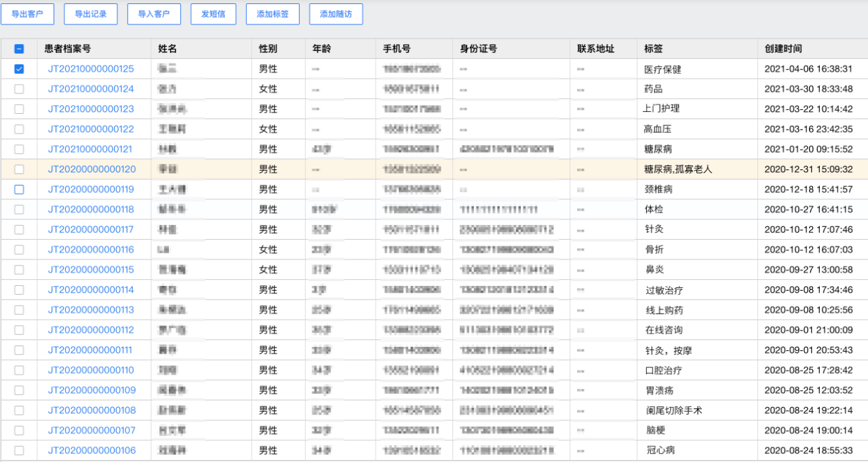Check the row JT20200000000111 checkbox
The height and width of the screenshot is (462, 868).
pos(19,350)
